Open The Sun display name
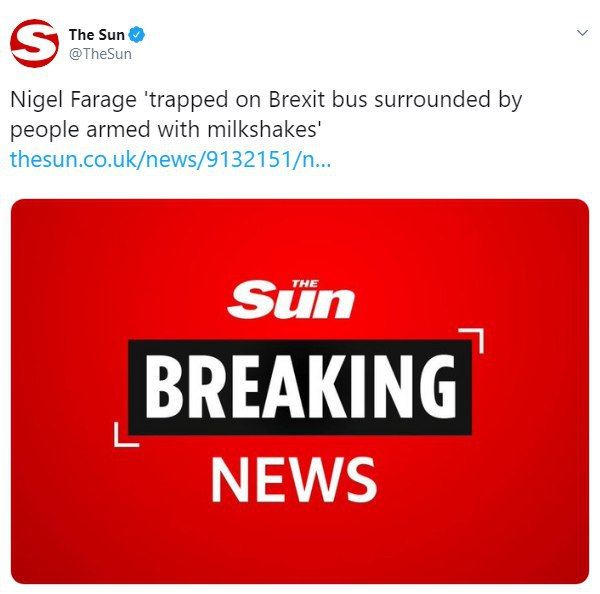Screen dimensions: 600x594 tap(96, 34)
